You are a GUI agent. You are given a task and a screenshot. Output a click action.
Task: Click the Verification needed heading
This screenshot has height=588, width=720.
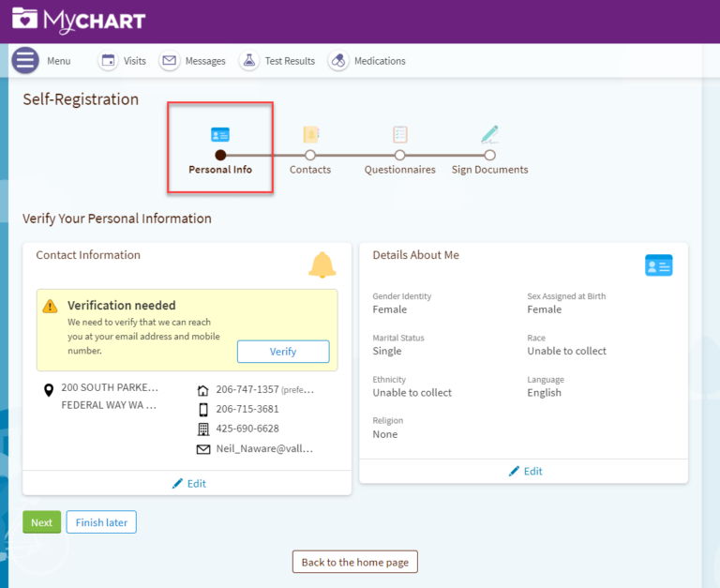click(x=122, y=306)
